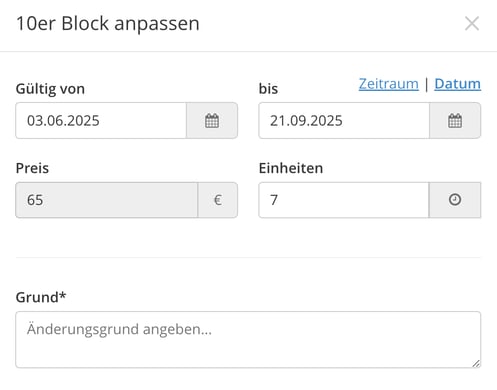Close the 10er Block anpassen dialog

click(472, 24)
